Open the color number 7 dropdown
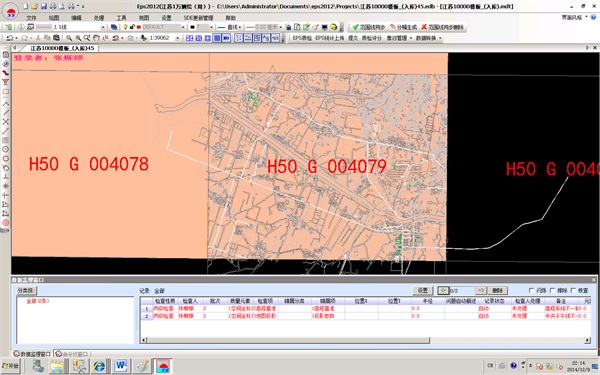The image size is (600, 375). pyautogui.click(x=211, y=27)
